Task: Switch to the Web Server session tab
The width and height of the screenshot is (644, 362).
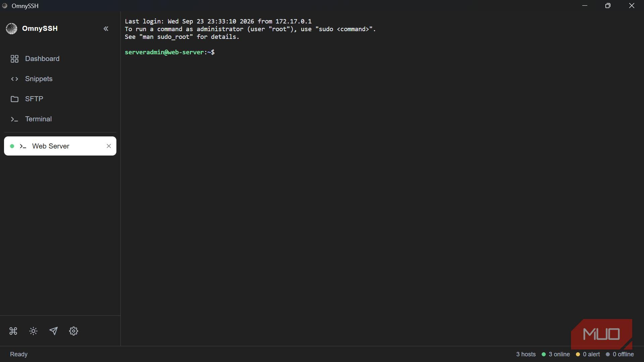Action: pyautogui.click(x=60, y=146)
